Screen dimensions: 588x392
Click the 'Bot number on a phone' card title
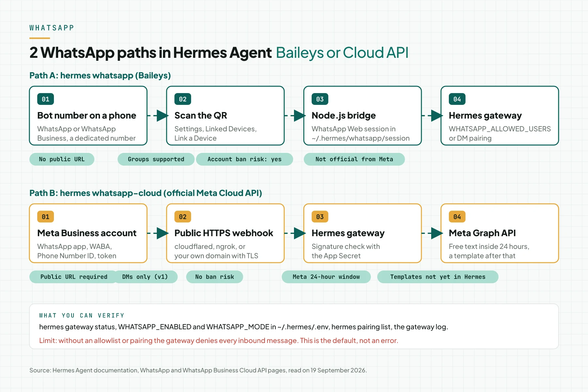pyautogui.click(x=87, y=115)
